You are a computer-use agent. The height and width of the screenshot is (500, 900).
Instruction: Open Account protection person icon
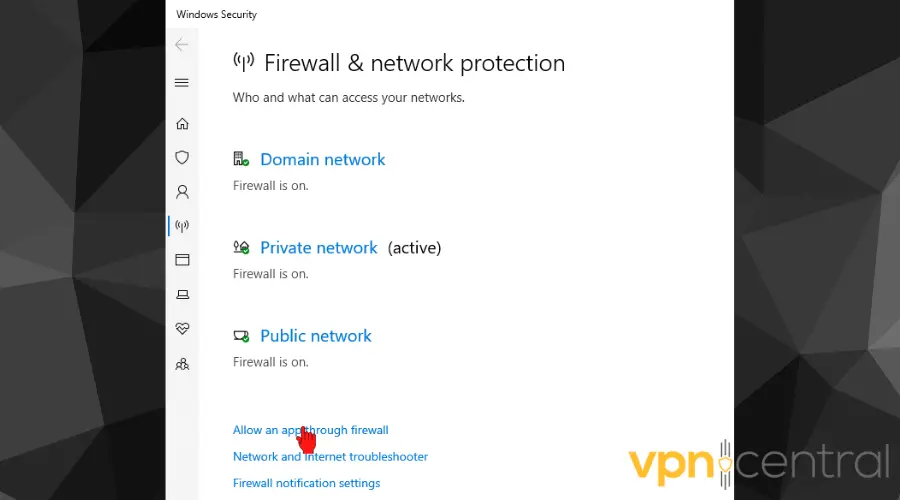pyautogui.click(x=182, y=191)
